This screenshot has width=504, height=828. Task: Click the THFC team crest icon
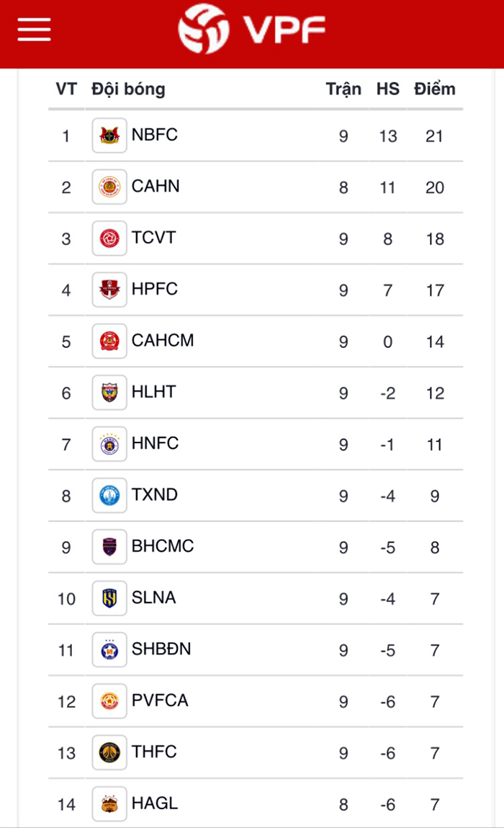[x=109, y=752]
